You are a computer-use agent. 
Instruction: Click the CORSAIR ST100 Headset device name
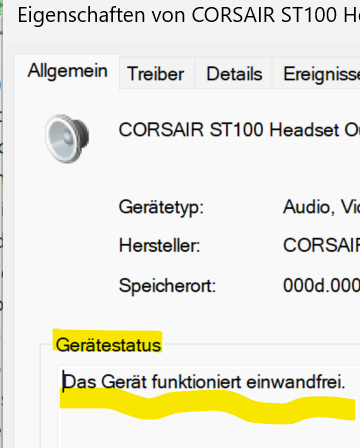[239, 130]
